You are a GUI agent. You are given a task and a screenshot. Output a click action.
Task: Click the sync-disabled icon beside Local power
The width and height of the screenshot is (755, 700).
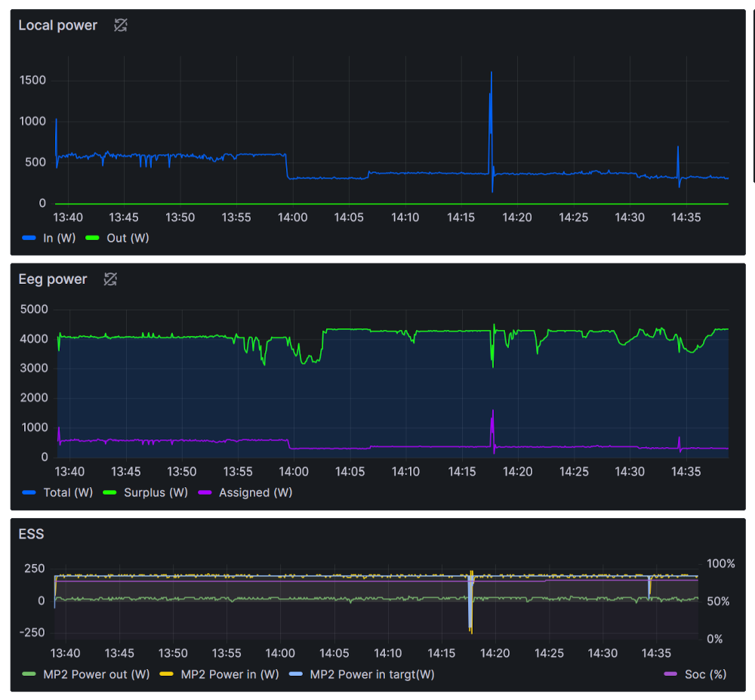point(121,25)
